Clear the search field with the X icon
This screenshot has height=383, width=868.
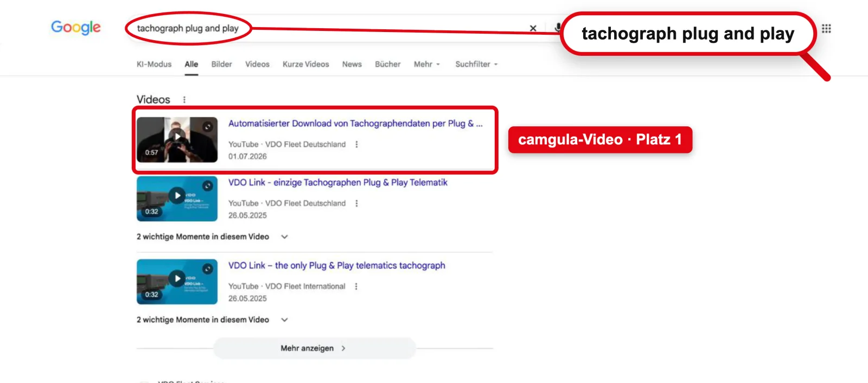click(533, 28)
